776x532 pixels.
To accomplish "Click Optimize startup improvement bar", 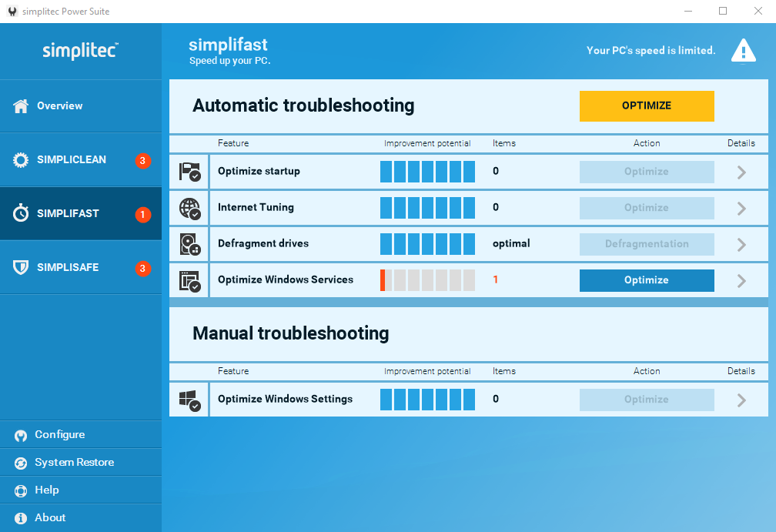I will [427, 172].
